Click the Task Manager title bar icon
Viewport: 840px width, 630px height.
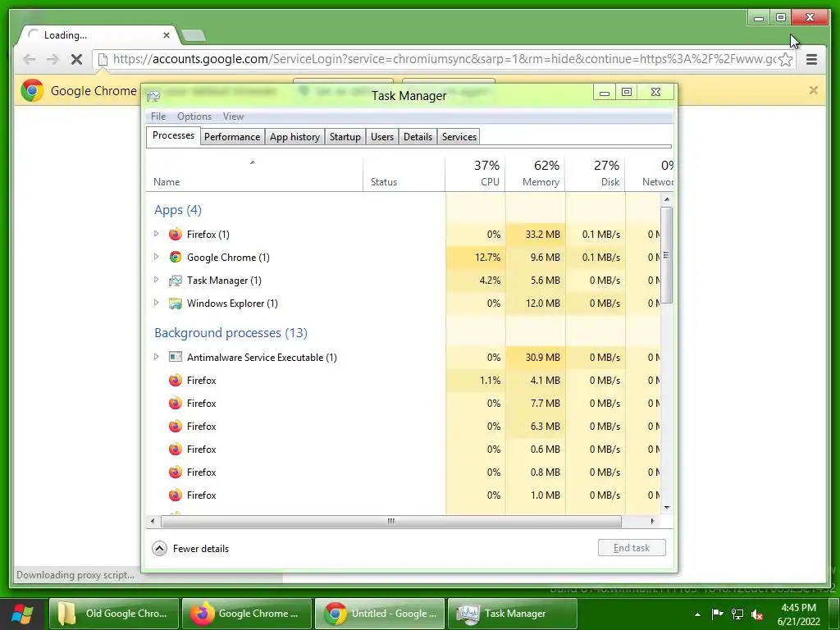click(153, 96)
